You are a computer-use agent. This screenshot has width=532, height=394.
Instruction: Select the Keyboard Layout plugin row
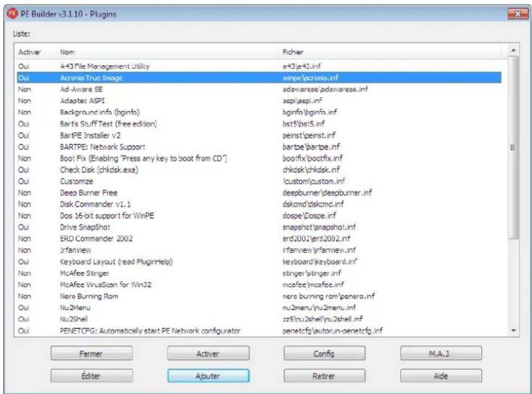tap(259, 262)
